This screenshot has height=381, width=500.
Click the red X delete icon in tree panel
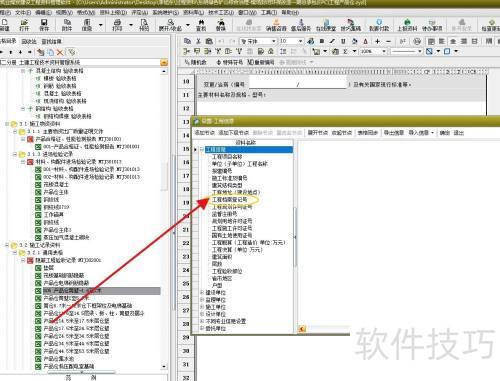tap(60, 52)
